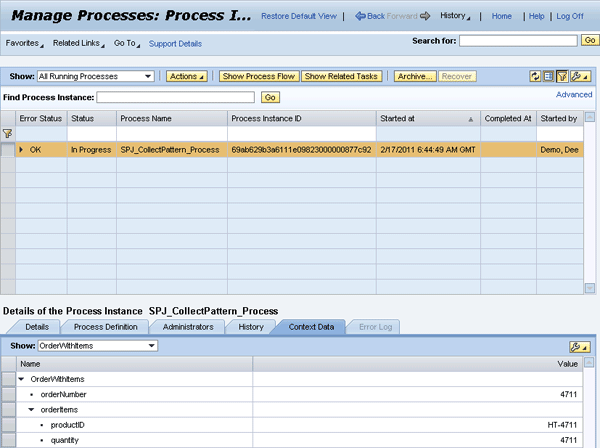Open the All Running Processes dropdown
Image resolution: width=600 pixels, height=448 pixels.
[96, 76]
